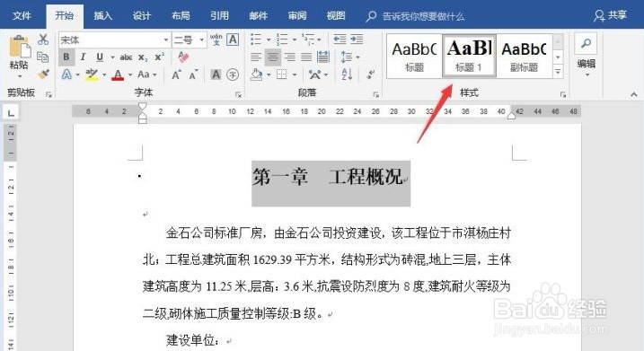Apply red font color
The width and height of the screenshot is (644, 351).
tap(118, 75)
